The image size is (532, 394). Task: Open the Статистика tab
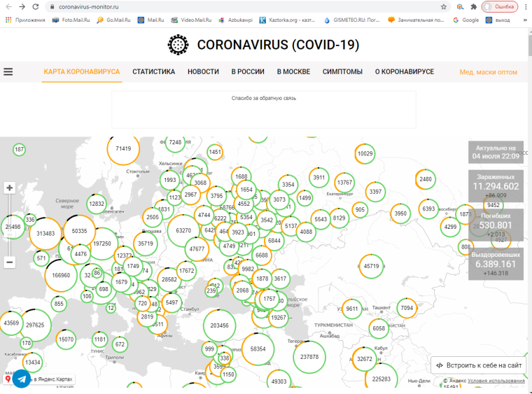153,71
